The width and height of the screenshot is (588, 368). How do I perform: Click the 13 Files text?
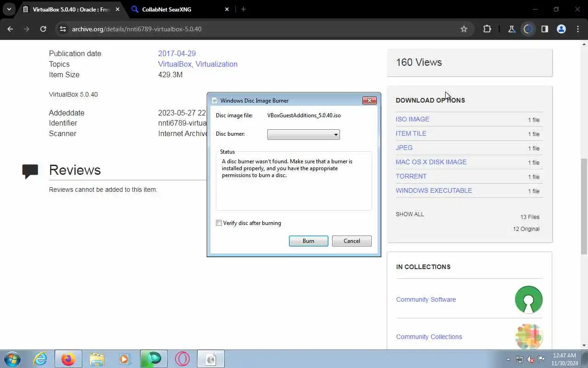pyautogui.click(x=530, y=217)
